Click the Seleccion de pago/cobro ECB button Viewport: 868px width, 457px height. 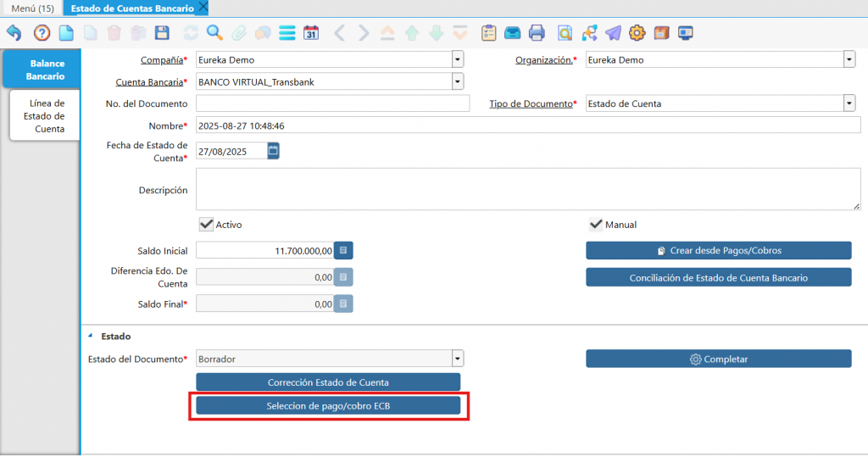(x=328, y=406)
